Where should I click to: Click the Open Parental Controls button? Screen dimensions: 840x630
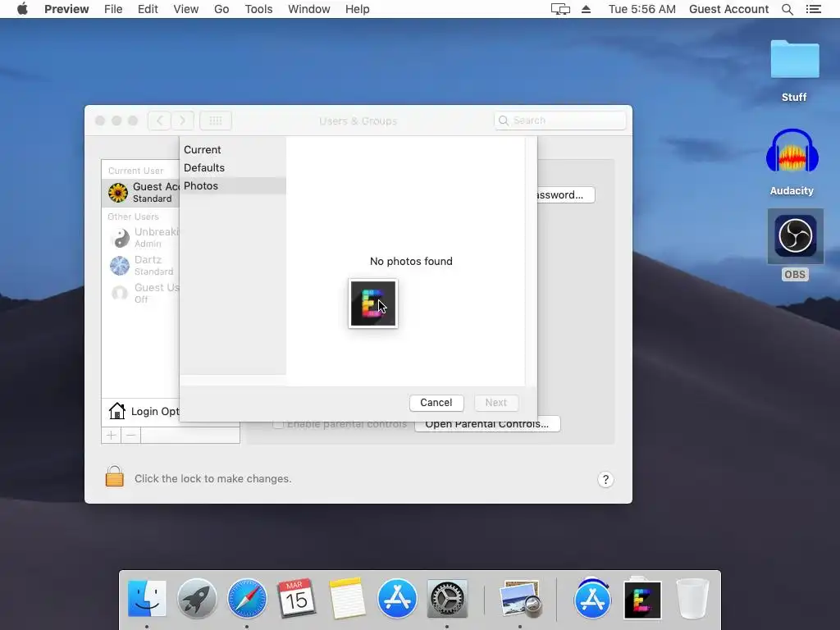click(x=487, y=424)
